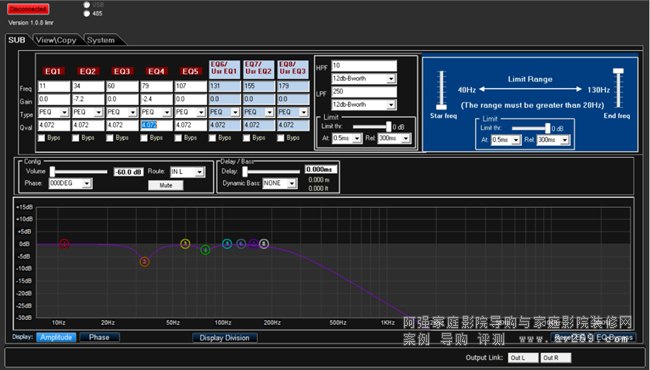650x370 pixels.
Task: Select the 485 connection radio button
Action: coord(87,13)
